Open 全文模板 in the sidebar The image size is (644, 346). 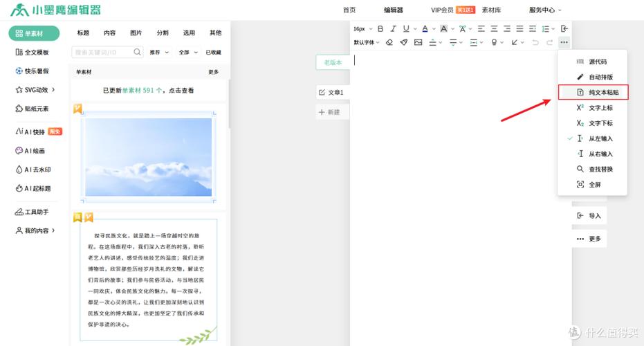click(x=32, y=52)
